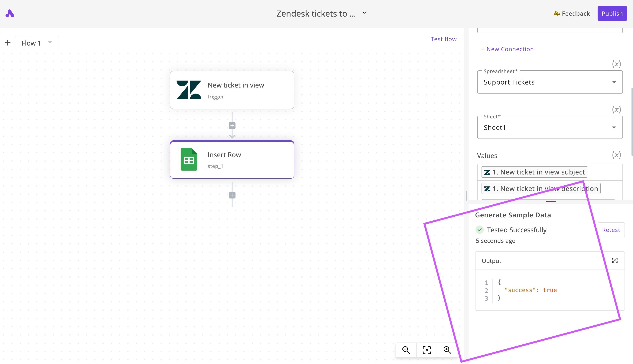
Task: Click the Google Sheets icon on Insert Row
Action: click(x=189, y=159)
